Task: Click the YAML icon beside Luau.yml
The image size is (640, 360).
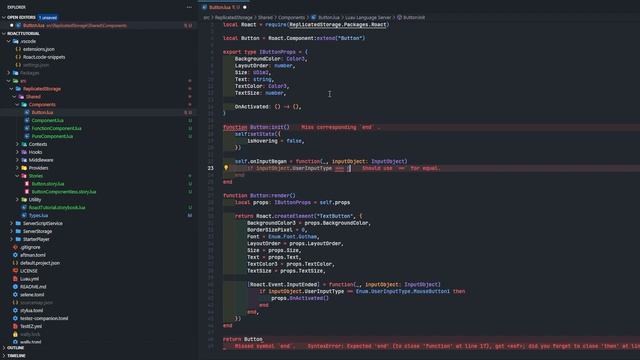Action: pyautogui.click(x=15, y=279)
